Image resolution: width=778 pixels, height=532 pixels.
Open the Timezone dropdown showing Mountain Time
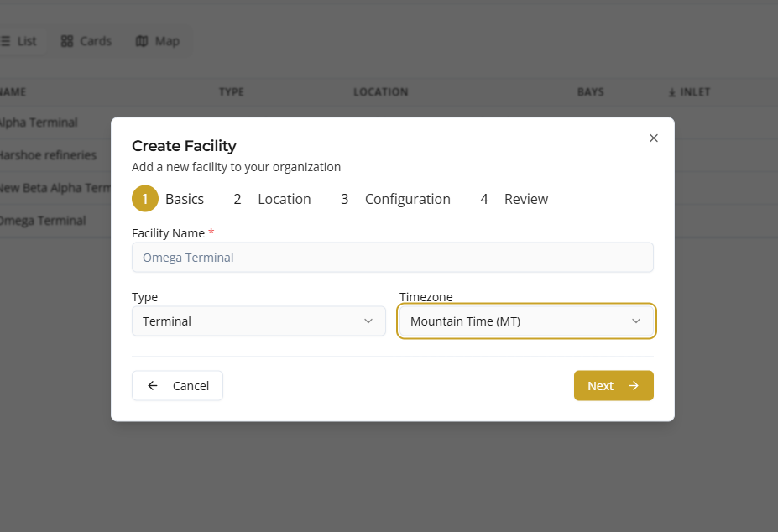(526, 321)
